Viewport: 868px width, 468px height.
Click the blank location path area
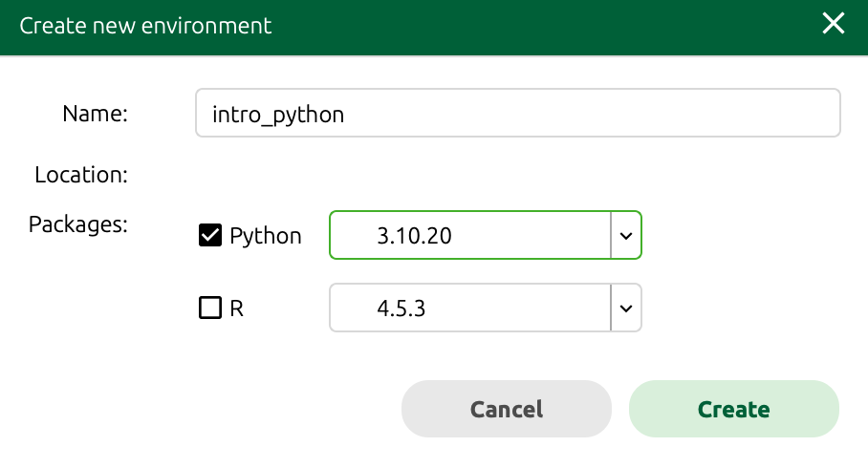pyautogui.click(x=516, y=175)
